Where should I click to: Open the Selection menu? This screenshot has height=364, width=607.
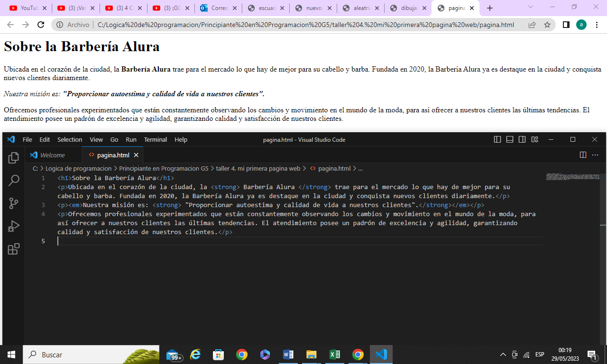tap(70, 139)
